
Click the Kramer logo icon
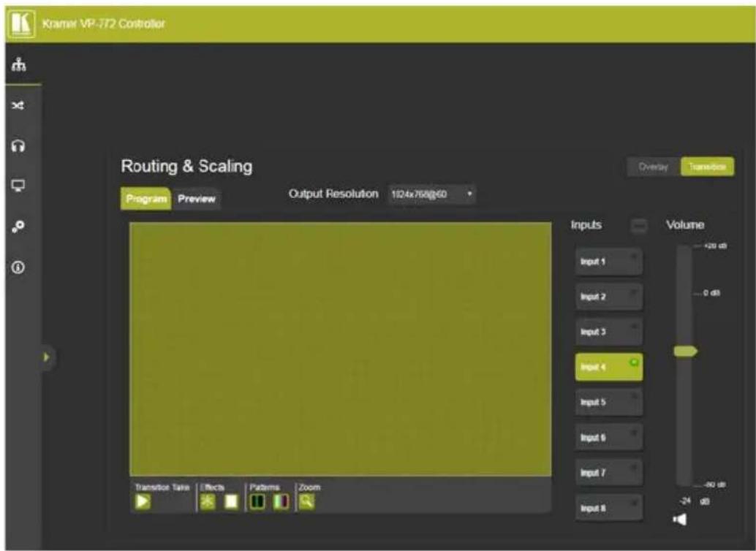coord(20,23)
